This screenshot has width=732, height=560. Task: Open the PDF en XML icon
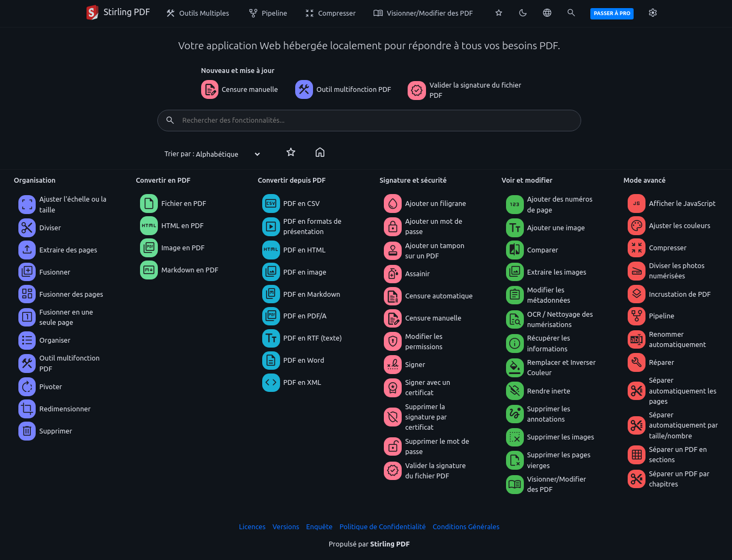coord(271,382)
